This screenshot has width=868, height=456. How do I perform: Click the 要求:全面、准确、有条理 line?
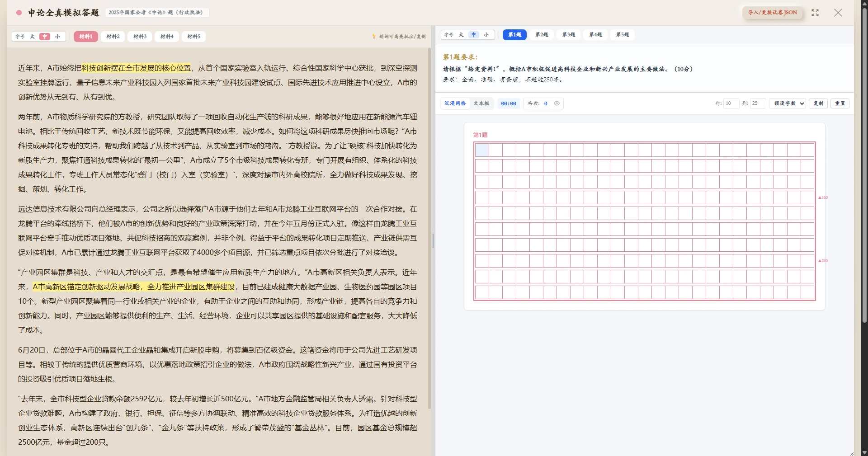(x=503, y=80)
